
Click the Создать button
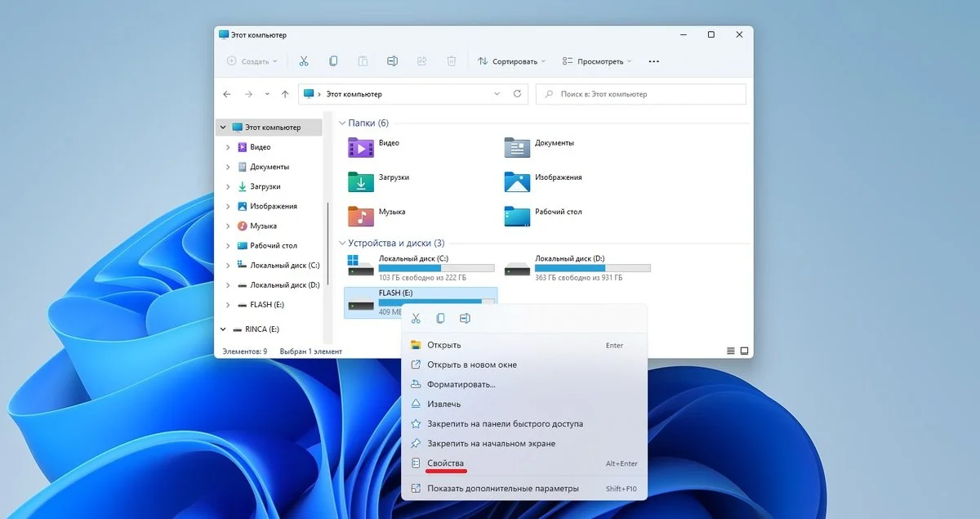[x=252, y=61]
